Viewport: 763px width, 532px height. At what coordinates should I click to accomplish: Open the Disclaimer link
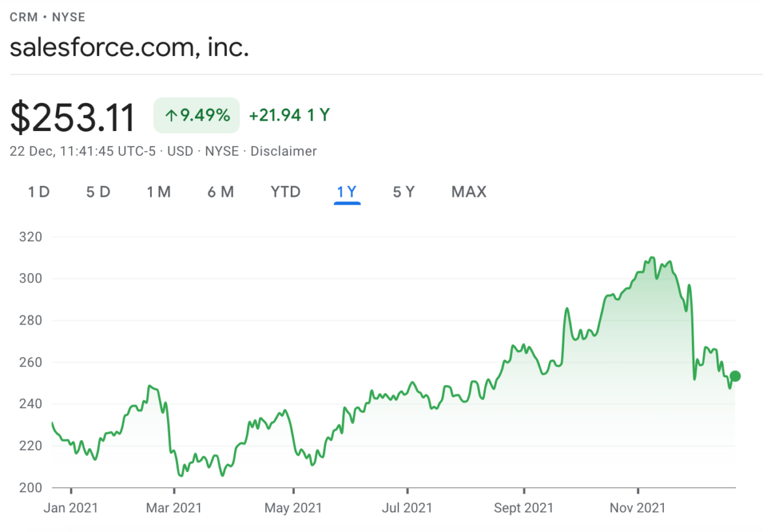(283, 151)
